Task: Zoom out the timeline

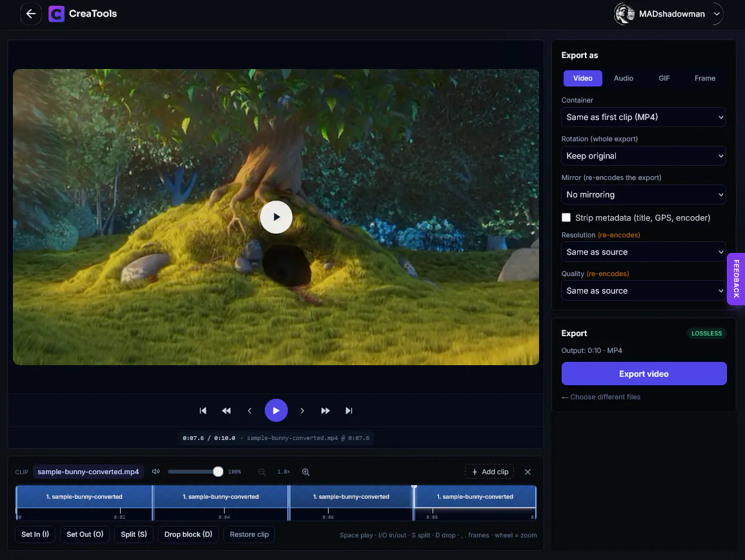Action: click(262, 472)
